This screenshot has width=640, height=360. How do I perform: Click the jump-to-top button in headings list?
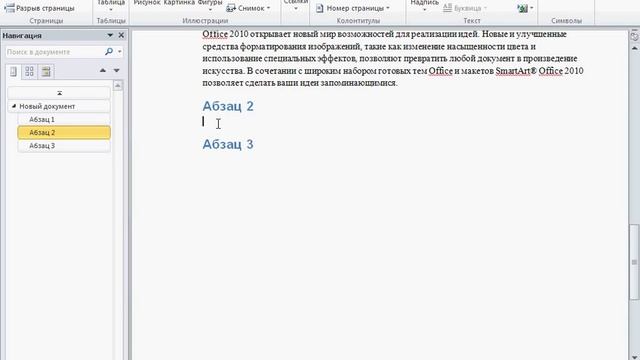[59, 93]
